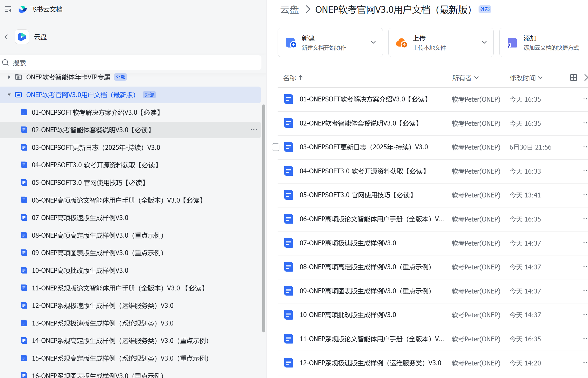Click doc icon of 04-ONEPSOFT3.0 row in file list

click(x=288, y=171)
